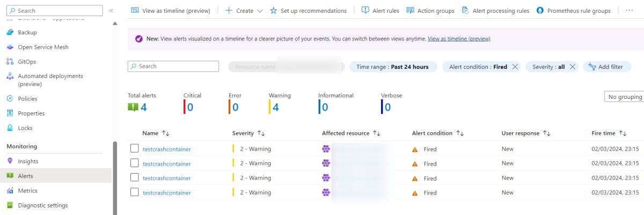Open Prometheus rule groups from the toolbar
The width and height of the screenshot is (644, 215).
573,10
